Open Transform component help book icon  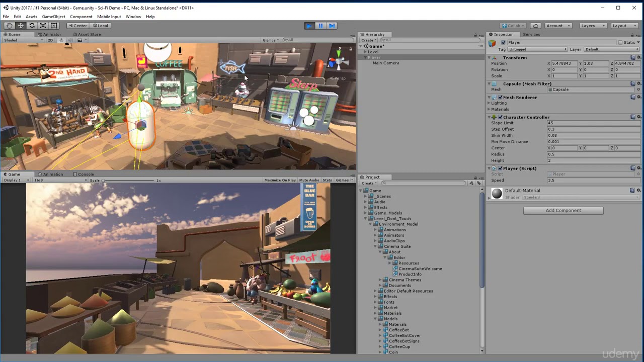[x=633, y=58]
